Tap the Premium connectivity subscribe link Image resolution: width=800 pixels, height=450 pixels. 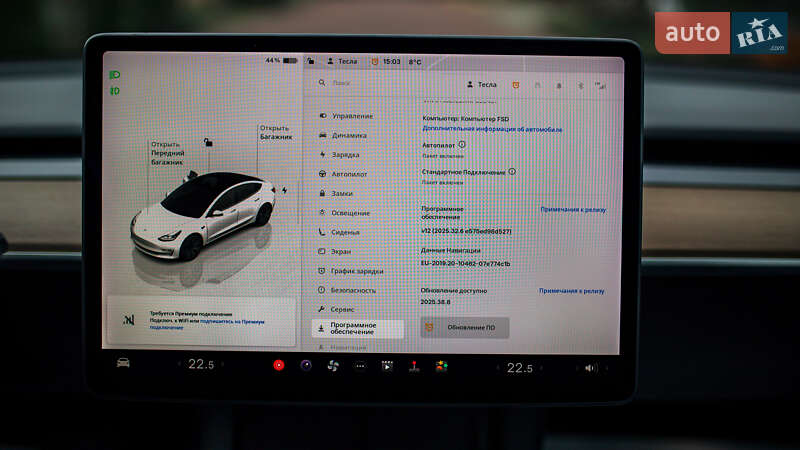[207, 324]
